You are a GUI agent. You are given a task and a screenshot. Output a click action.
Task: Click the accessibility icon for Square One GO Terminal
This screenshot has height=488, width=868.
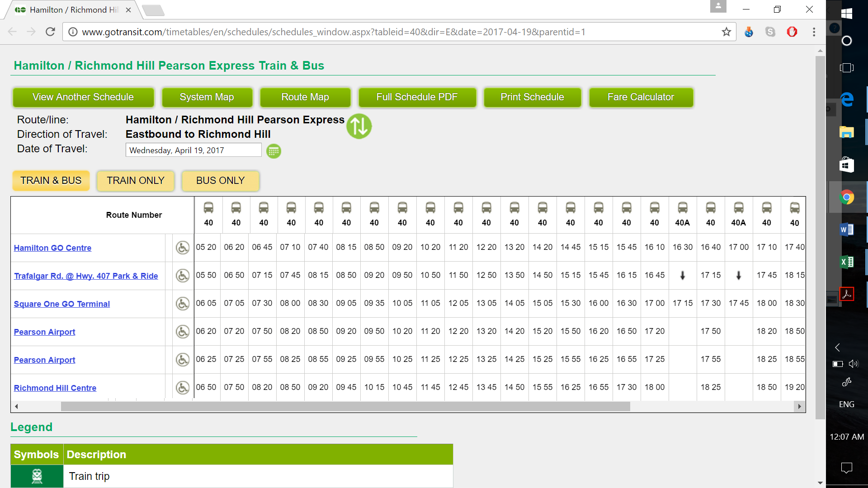182,304
